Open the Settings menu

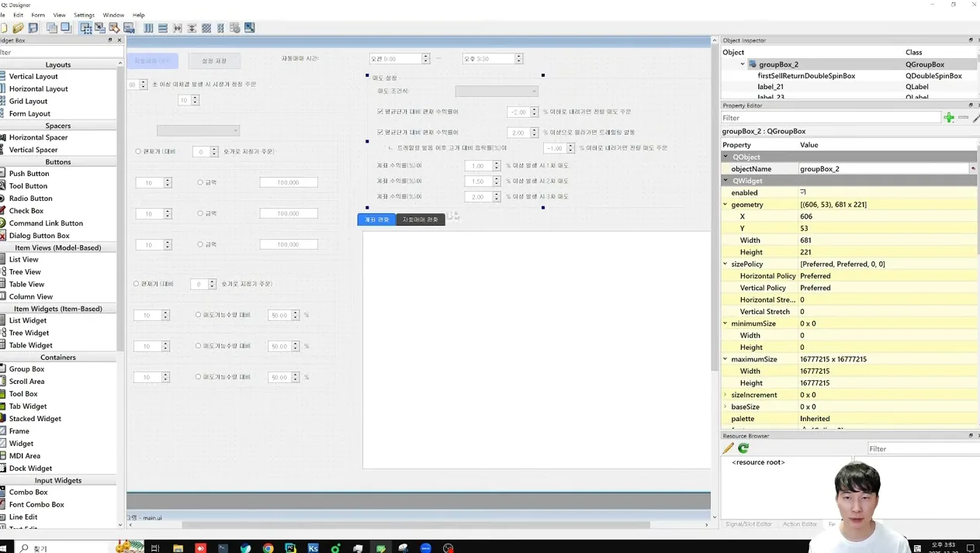(x=84, y=15)
